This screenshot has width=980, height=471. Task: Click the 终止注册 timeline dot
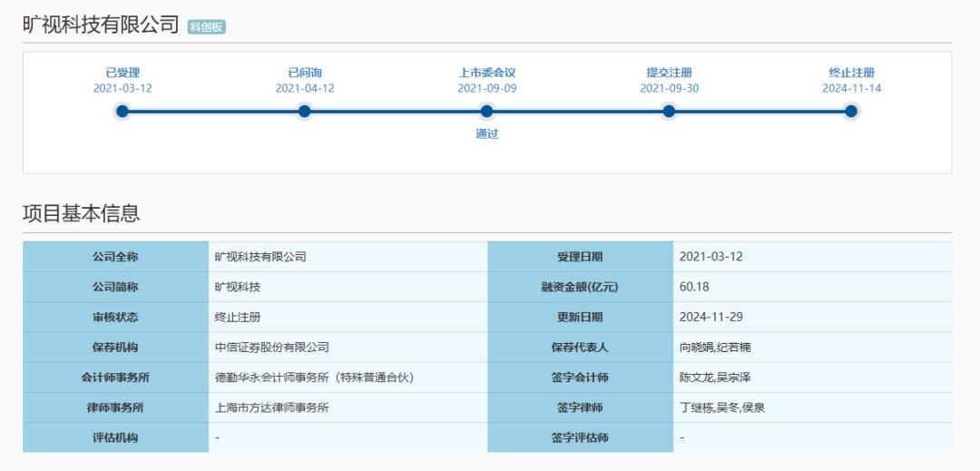[x=850, y=112]
